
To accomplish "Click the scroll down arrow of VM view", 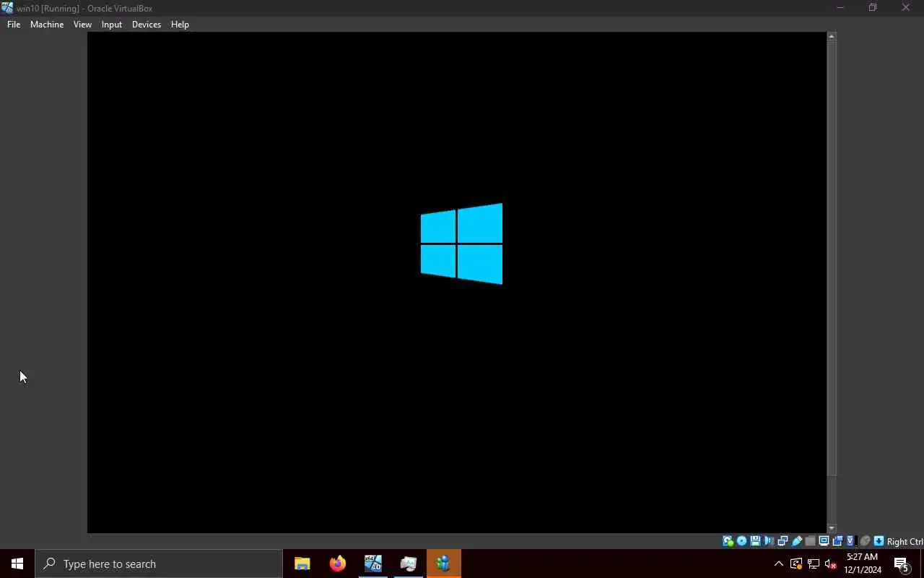I will click(x=832, y=529).
